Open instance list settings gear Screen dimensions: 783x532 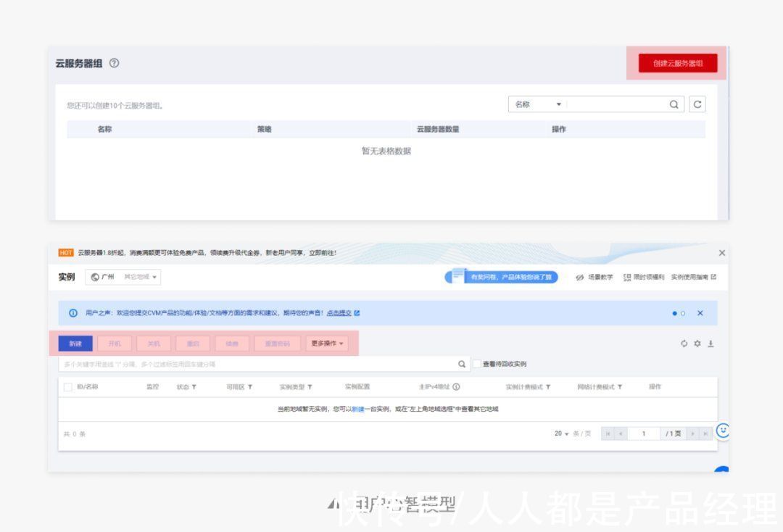697,344
